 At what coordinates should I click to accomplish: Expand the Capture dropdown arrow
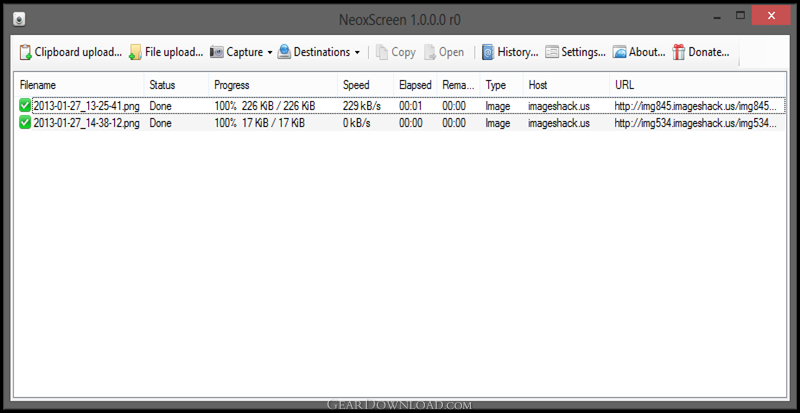point(269,53)
